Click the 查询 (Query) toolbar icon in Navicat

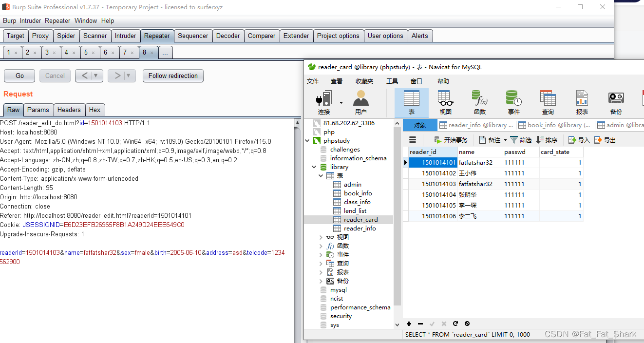pyautogui.click(x=548, y=103)
